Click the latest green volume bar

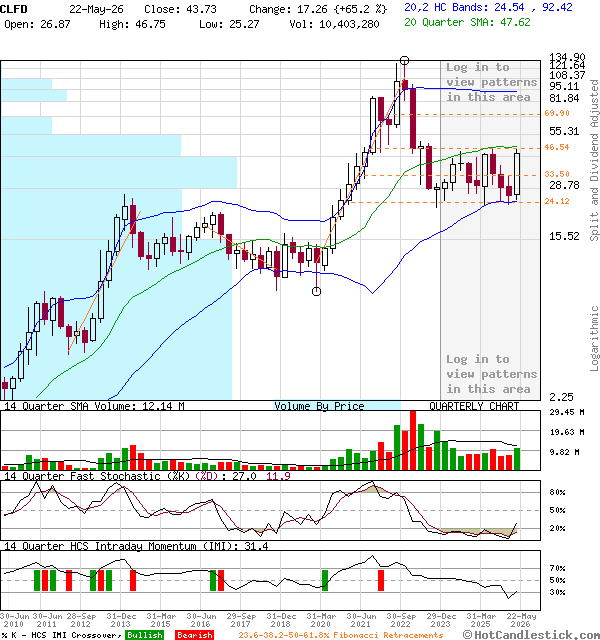pos(517,459)
